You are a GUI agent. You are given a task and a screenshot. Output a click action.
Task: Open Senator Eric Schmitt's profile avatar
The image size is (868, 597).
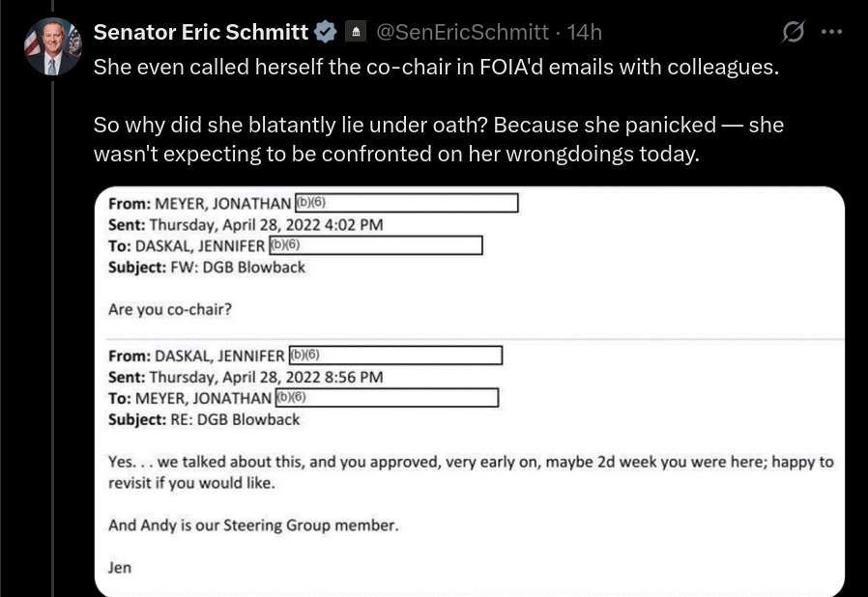pos(53,46)
